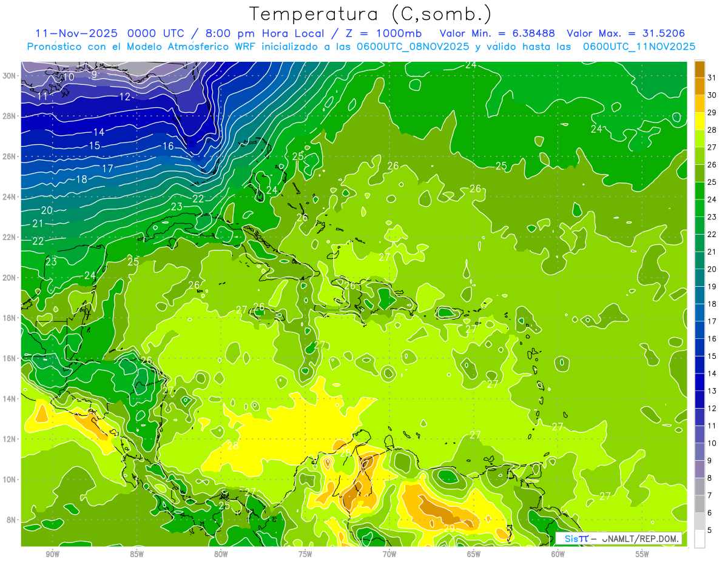Pick green swatch between 23 and 24
The image size is (728, 562).
click(699, 208)
